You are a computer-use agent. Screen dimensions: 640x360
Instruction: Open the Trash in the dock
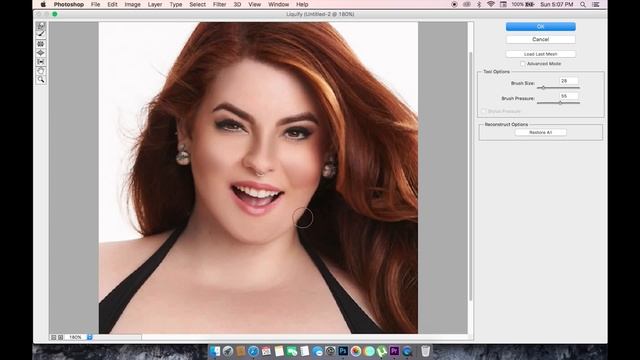coord(425,351)
